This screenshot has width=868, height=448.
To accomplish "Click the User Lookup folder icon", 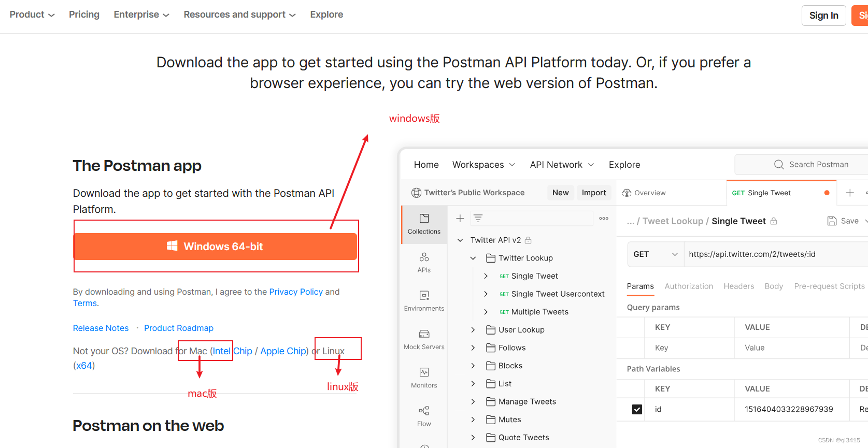I will 491,330.
